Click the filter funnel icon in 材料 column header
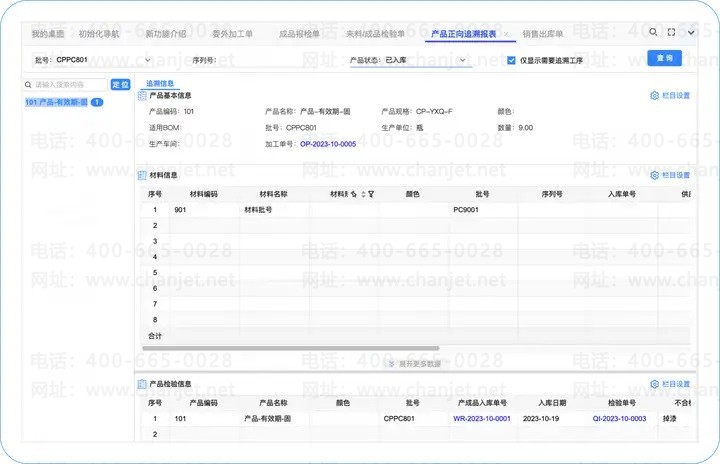 click(371, 194)
